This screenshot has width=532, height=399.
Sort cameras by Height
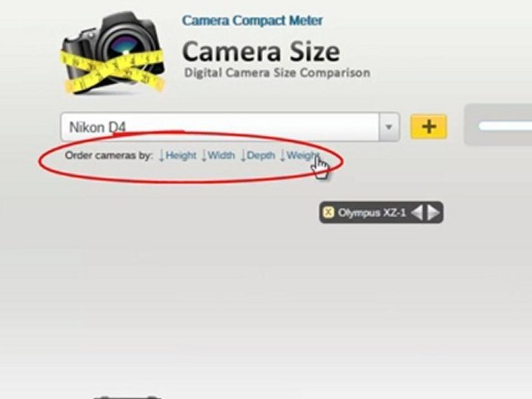tap(178, 155)
